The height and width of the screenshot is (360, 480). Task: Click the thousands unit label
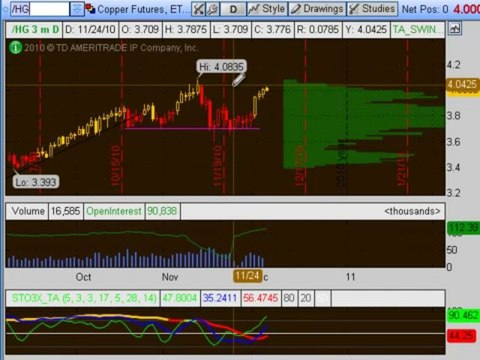pos(412,211)
